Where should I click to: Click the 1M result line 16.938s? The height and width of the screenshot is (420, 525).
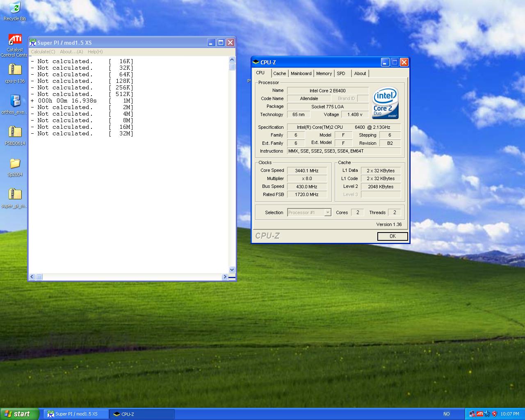pos(82,100)
